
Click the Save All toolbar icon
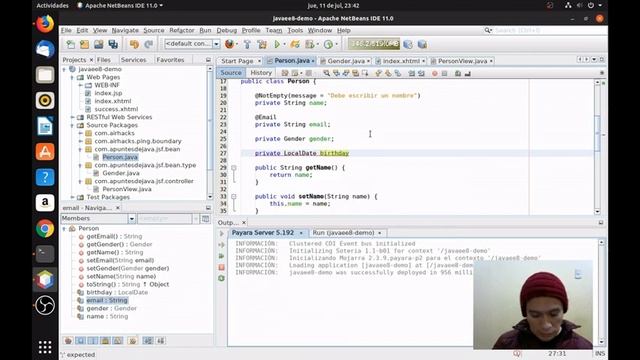(x=113, y=44)
